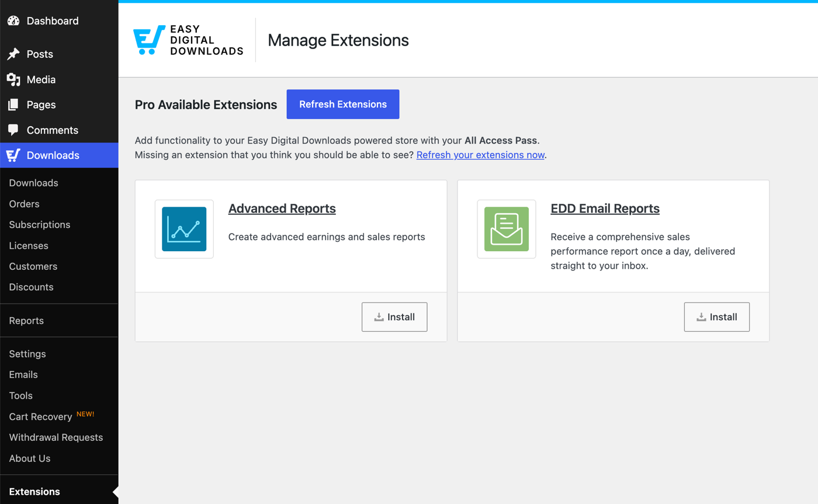
Task: Open Discounts submenu page
Action: pyautogui.click(x=32, y=287)
